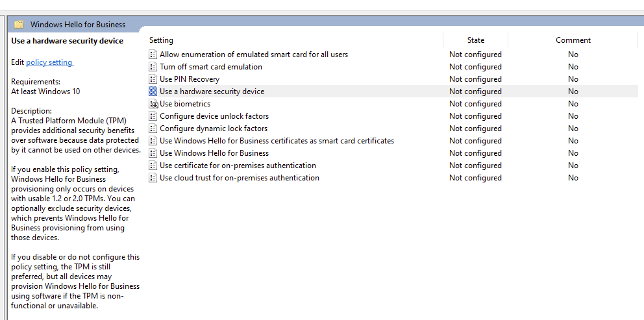Click the Windows Hello for Business folder icon
644x320 pixels.
coord(19,25)
